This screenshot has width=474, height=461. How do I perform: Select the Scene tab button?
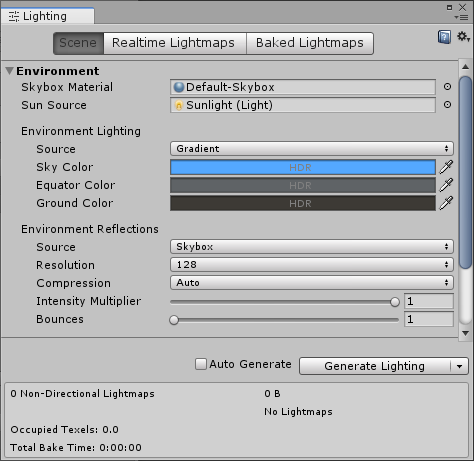(x=78, y=43)
